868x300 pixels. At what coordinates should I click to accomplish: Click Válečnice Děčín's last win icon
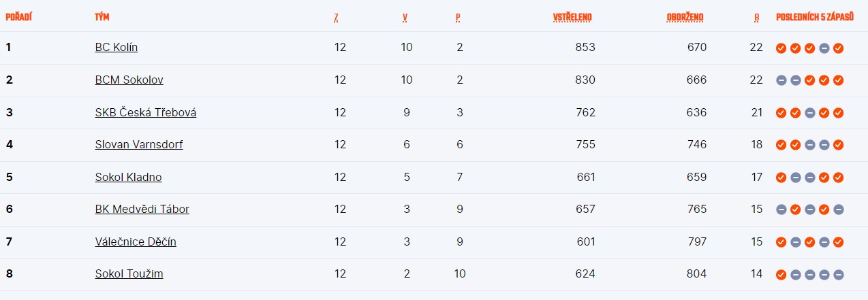pos(838,242)
